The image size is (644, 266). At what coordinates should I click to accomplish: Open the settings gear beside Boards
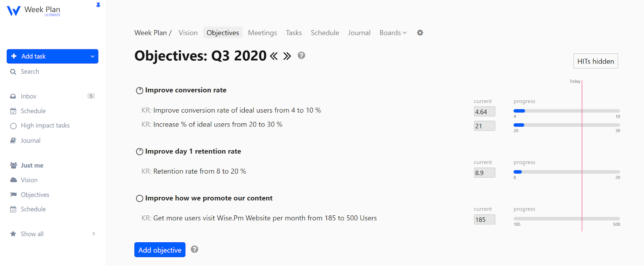pyautogui.click(x=419, y=33)
